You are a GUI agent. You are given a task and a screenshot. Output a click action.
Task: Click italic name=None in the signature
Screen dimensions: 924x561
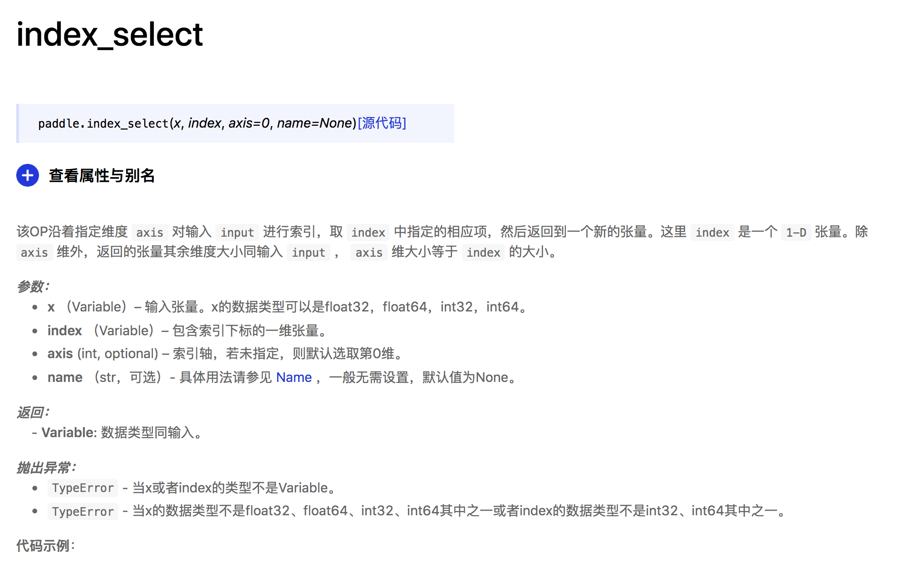[x=314, y=123]
